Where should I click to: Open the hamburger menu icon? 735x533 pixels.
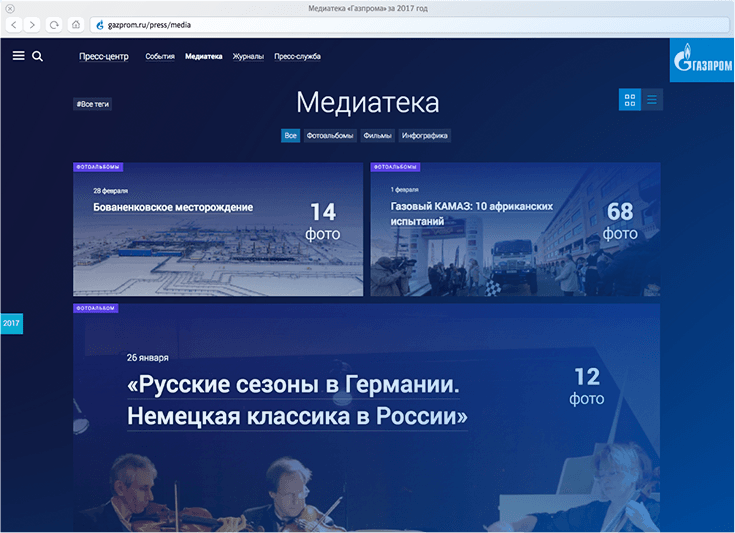(18, 56)
